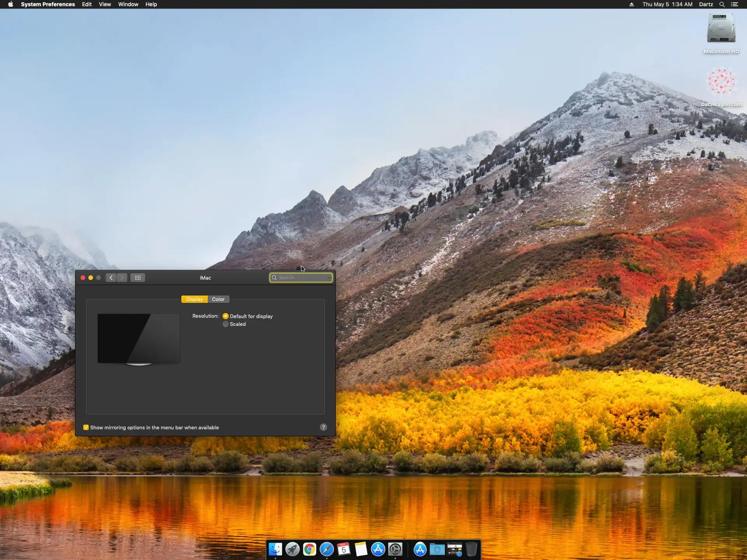Open the help question mark button
Screen dimensions: 747x560
point(323,427)
